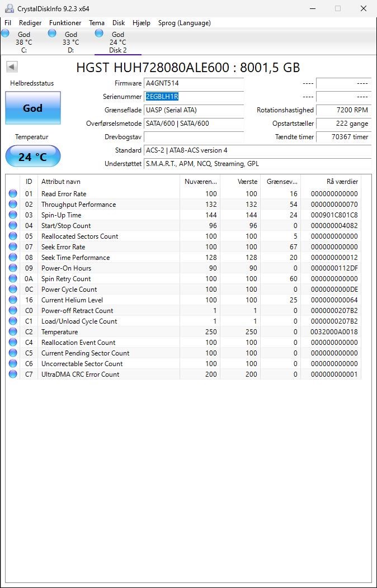
Task: Click status orb for UltraDMA CRC Error Count
Action: click(x=13, y=374)
